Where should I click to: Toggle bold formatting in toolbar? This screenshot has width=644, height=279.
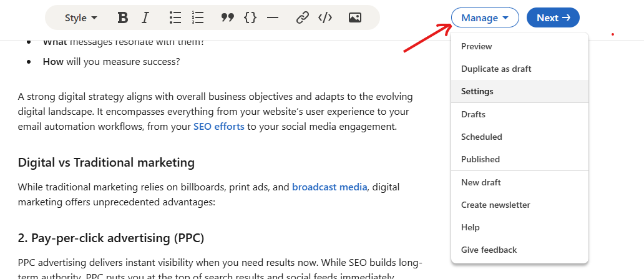coord(122,17)
